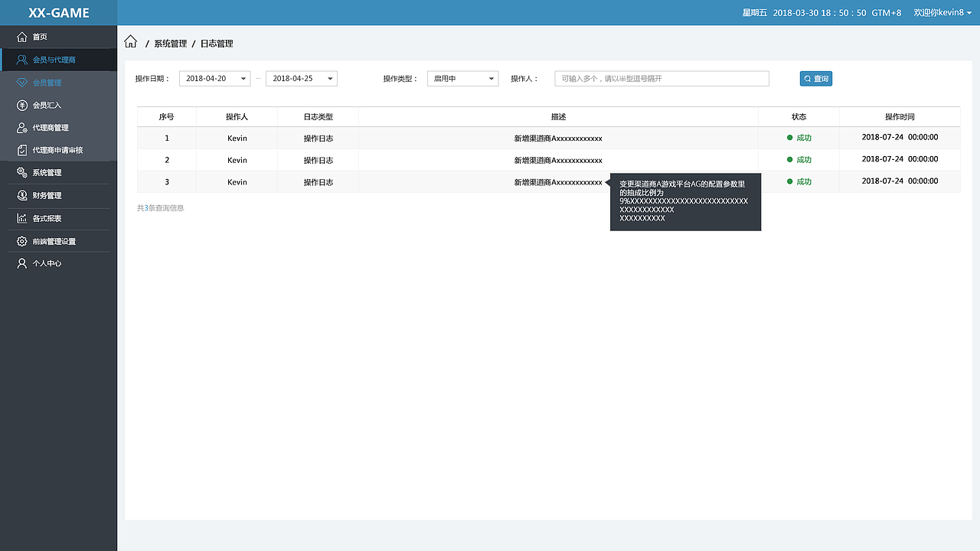Viewport: 980px width, 551px height.
Task: Click the 操作时间 column header
Action: (900, 117)
